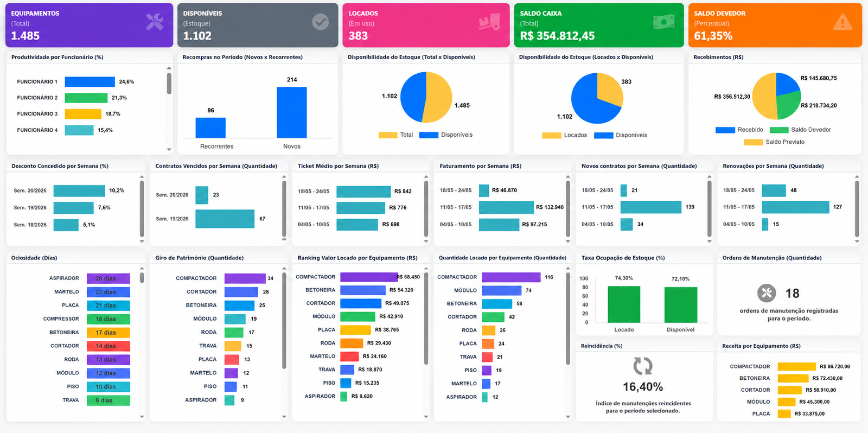
Task: Click scroll up arrow in Produtividade por Funcionário panel
Action: tap(169, 68)
